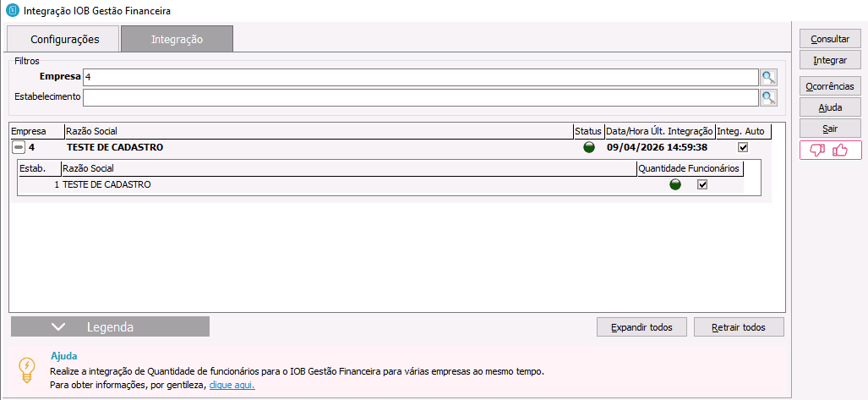This screenshot has width=868, height=400.
Task: Click the Ajuda button on right panel
Action: pos(830,107)
